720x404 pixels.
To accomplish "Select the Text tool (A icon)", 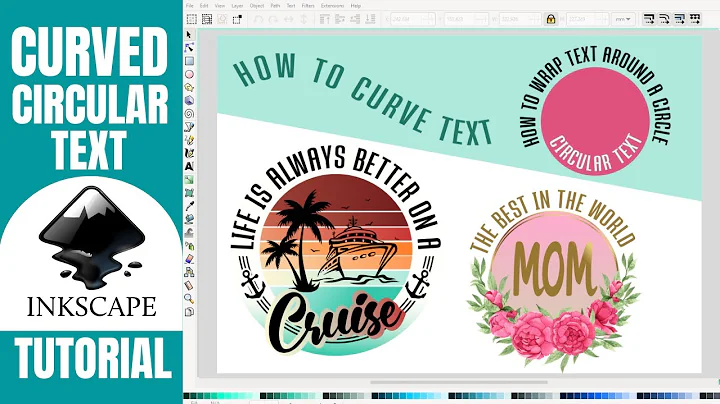I will coord(189,166).
